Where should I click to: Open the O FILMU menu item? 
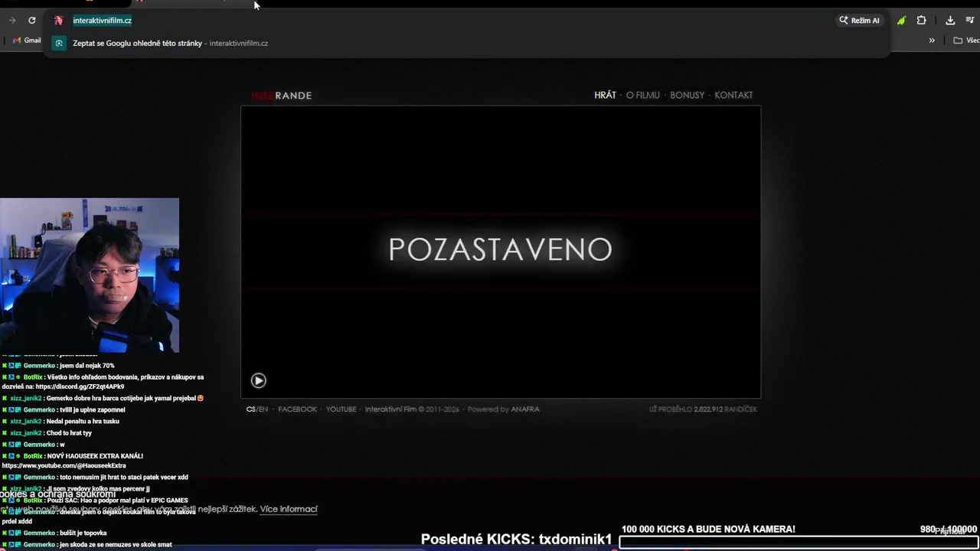(642, 95)
